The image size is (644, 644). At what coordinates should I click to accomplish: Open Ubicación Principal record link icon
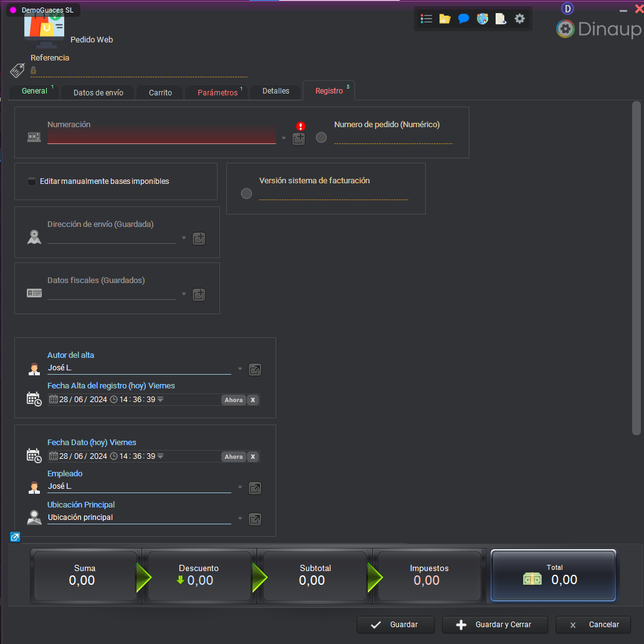click(x=255, y=519)
